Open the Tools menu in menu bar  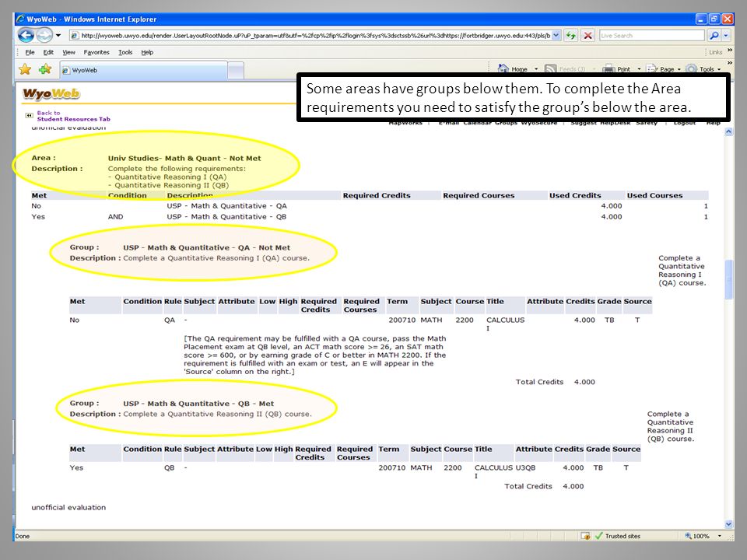(125, 52)
